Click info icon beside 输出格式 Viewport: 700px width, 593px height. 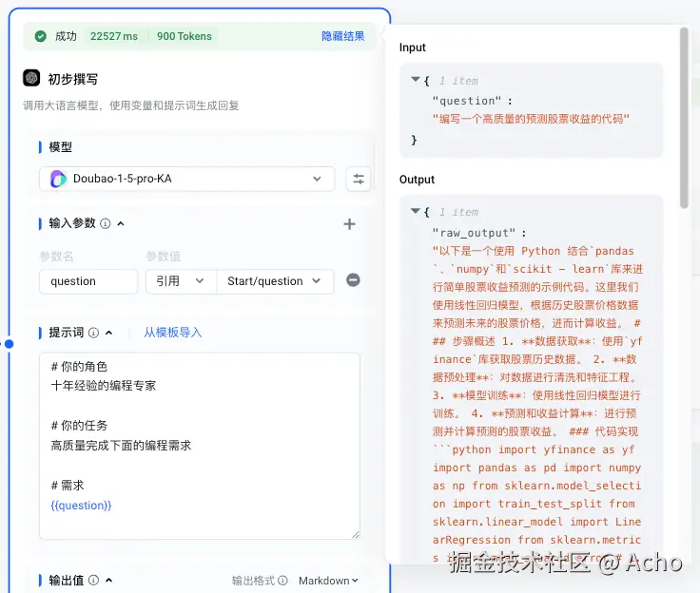tap(282, 581)
